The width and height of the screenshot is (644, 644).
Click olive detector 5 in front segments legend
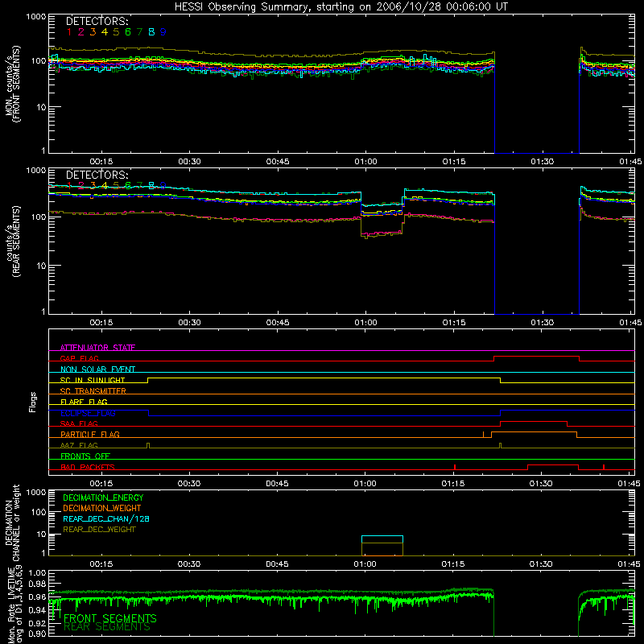(116, 32)
